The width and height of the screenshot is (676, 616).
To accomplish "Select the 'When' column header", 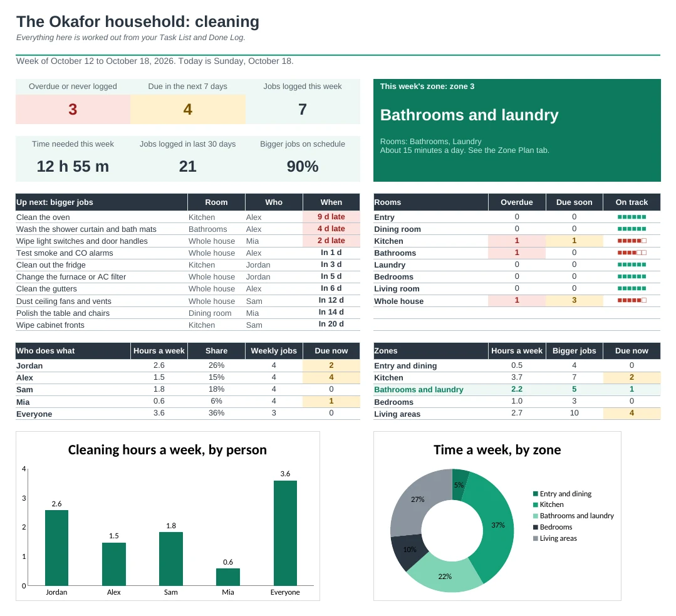I will [331, 202].
